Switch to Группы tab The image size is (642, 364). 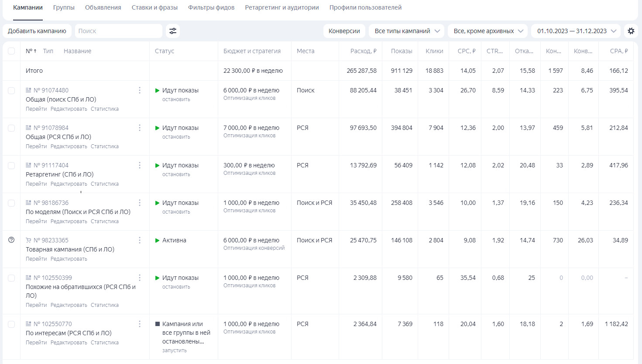(64, 7)
